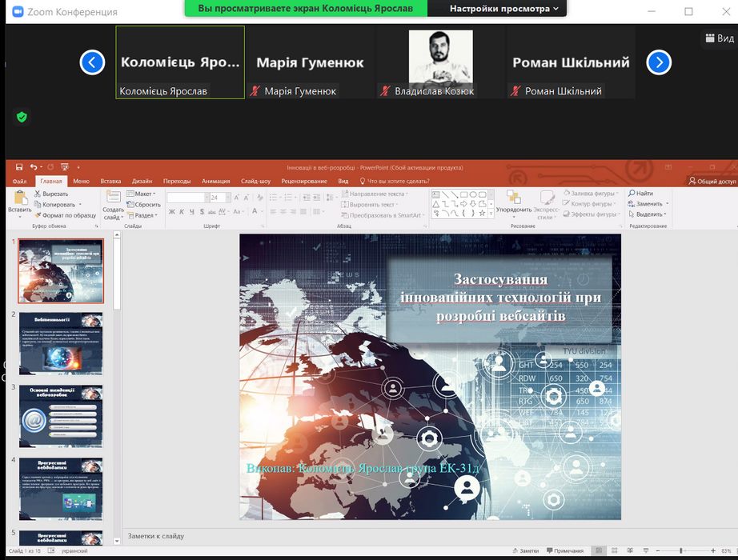Select slide 3 thumbnail in the slide panel

pyautogui.click(x=61, y=416)
